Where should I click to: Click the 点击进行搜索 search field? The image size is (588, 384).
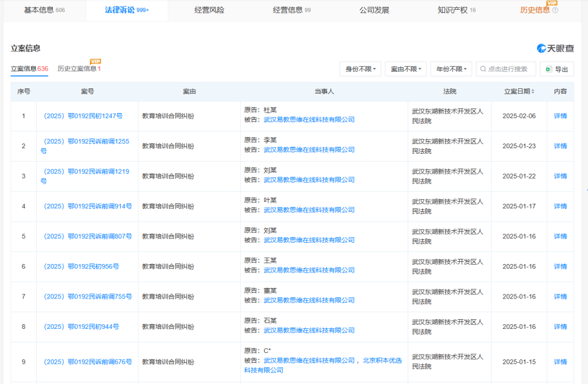(506, 69)
